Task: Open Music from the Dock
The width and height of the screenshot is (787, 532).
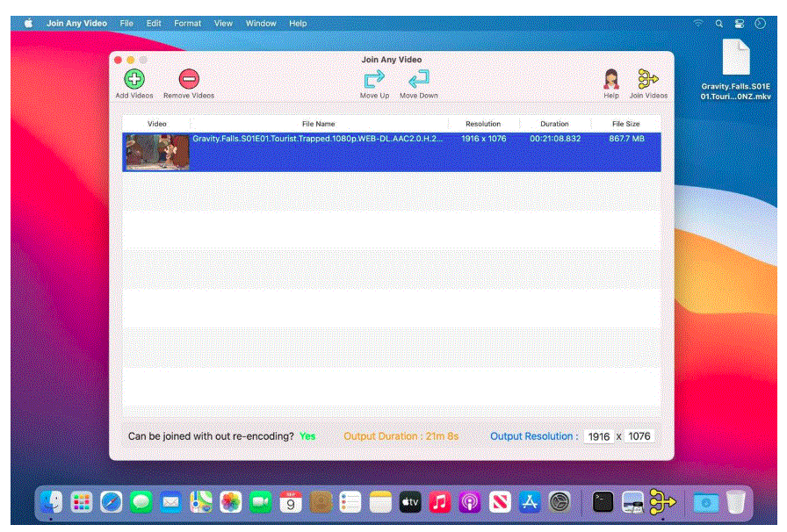Action: (x=440, y=502)
